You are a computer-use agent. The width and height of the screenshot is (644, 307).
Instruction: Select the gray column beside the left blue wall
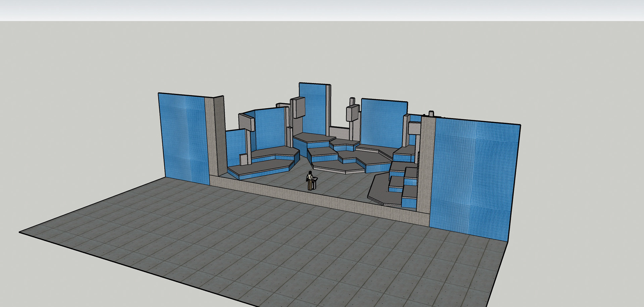pyautogui.click(x=216, y=136)
